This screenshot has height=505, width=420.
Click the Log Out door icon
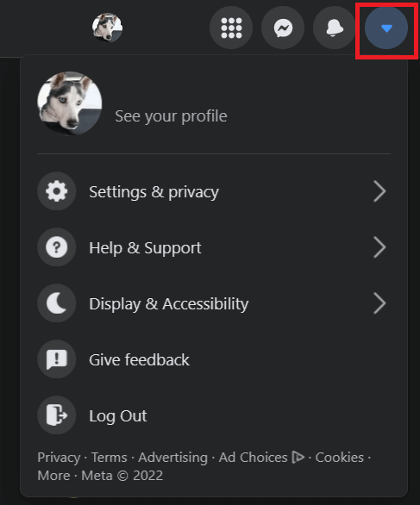(57, 415)
